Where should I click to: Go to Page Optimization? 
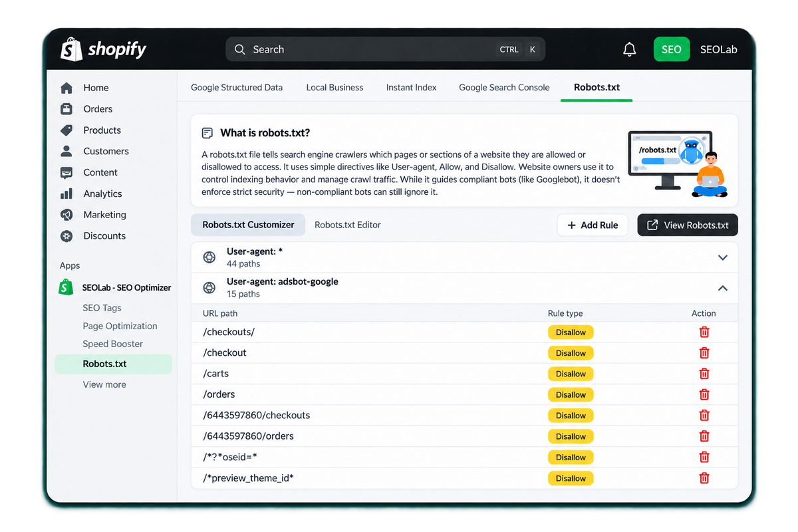click(120, 326)
